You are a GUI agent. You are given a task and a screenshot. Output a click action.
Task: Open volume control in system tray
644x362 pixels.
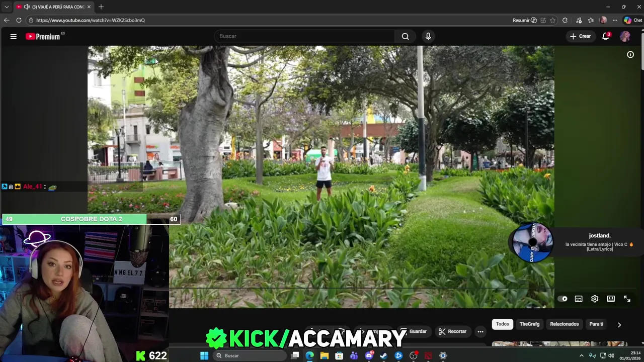click(x=611, y=355)
